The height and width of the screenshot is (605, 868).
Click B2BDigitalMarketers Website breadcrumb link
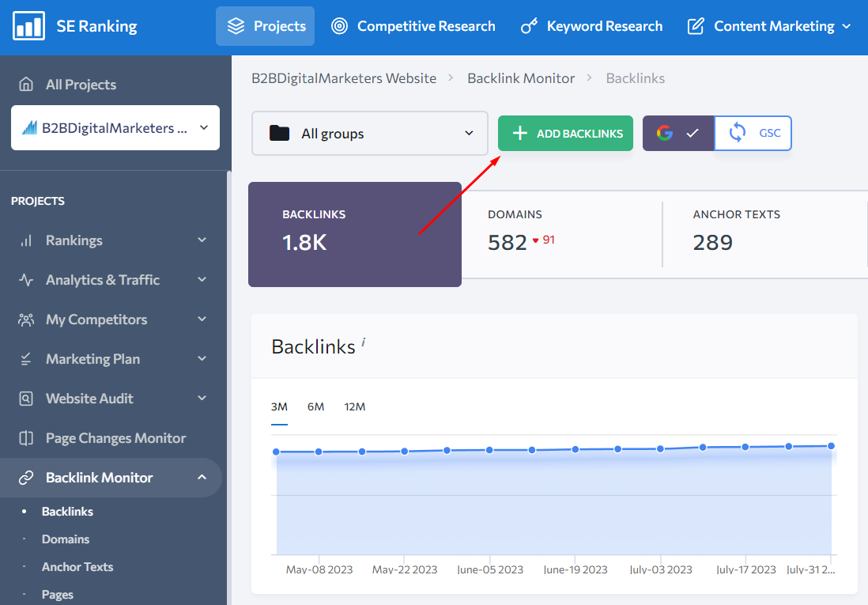tap(344, 78)
